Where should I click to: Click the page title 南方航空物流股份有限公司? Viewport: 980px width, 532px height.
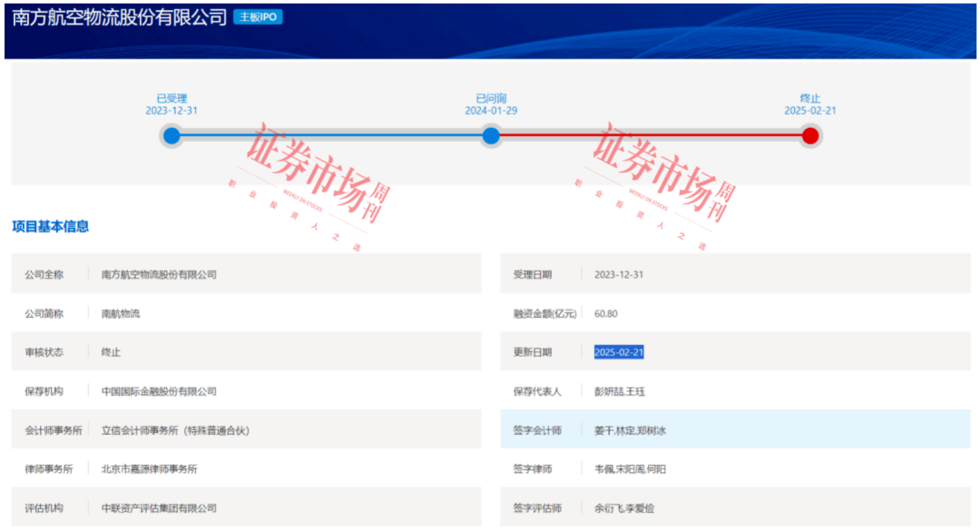point(120,18)
